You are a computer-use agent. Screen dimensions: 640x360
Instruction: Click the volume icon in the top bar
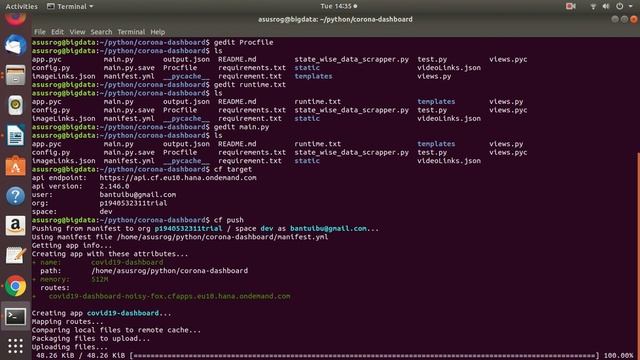coord(606,6)
